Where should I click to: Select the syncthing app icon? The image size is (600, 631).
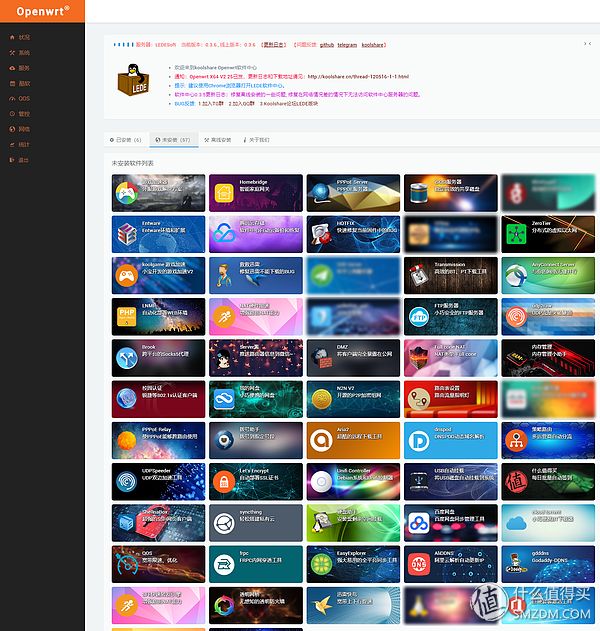224,519
